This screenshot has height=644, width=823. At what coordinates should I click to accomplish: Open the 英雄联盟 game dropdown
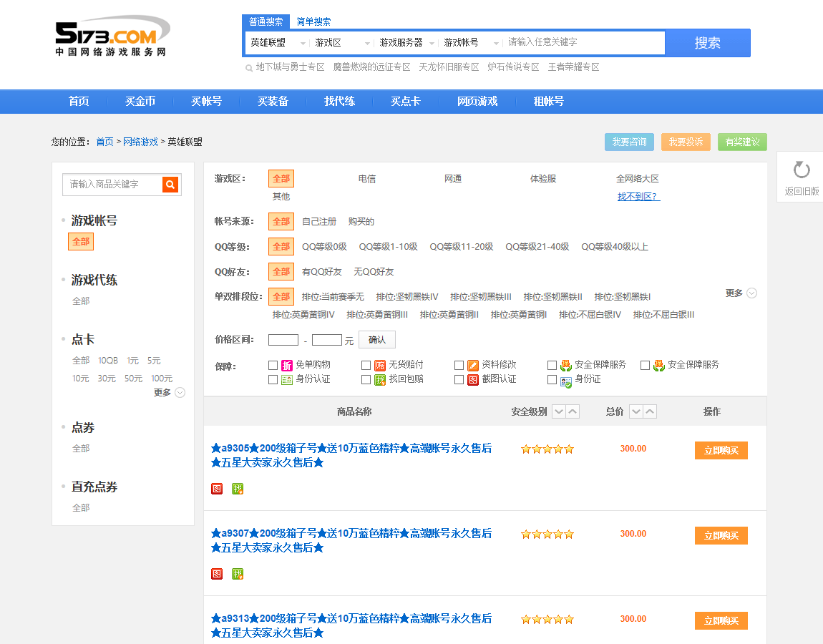[x=278, y=43]
